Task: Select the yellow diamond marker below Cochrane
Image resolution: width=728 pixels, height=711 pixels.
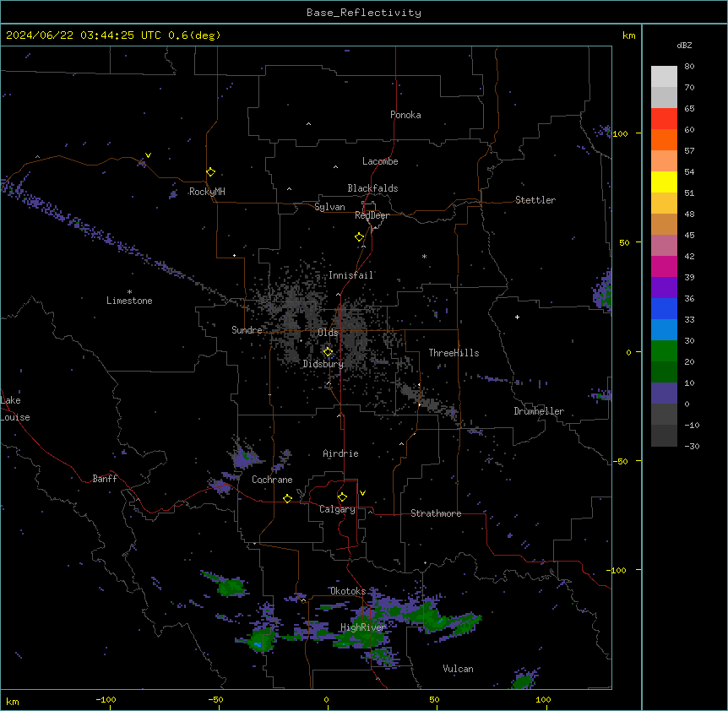Action: tap(287, 498)
